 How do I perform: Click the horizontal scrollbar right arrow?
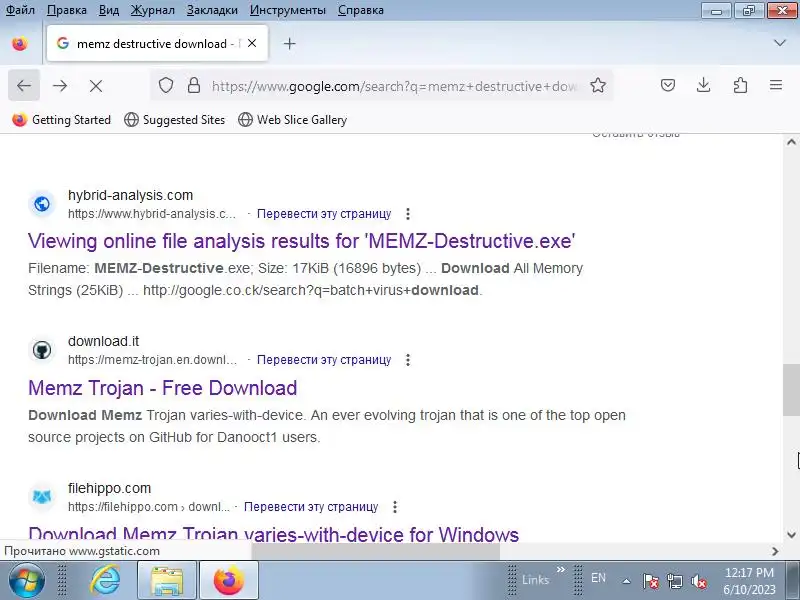(x=775, y=551)
